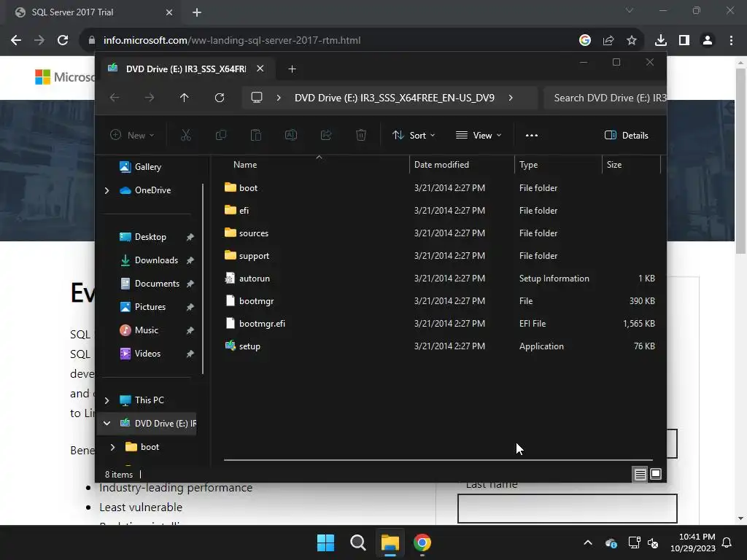Switch to details list view layout icon
Image resolution: width=747 pixels, height=560 pixels.
point(640,474)
